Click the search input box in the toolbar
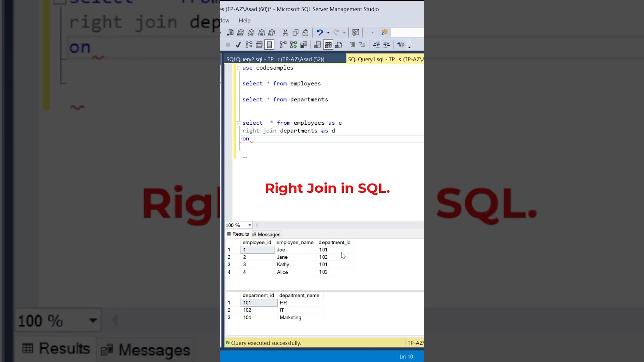Image resolution: width=644 pixels, height=362 pixels. 408,32
